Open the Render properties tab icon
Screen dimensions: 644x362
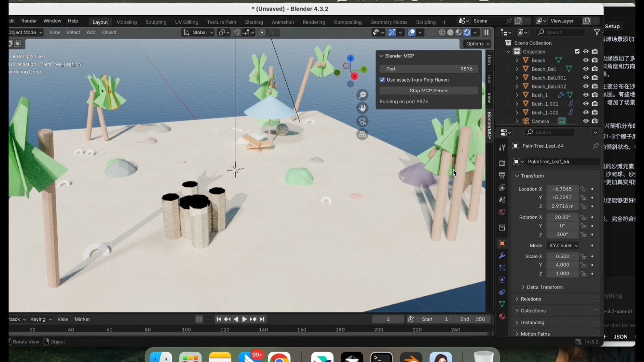(x=502, y=163)
